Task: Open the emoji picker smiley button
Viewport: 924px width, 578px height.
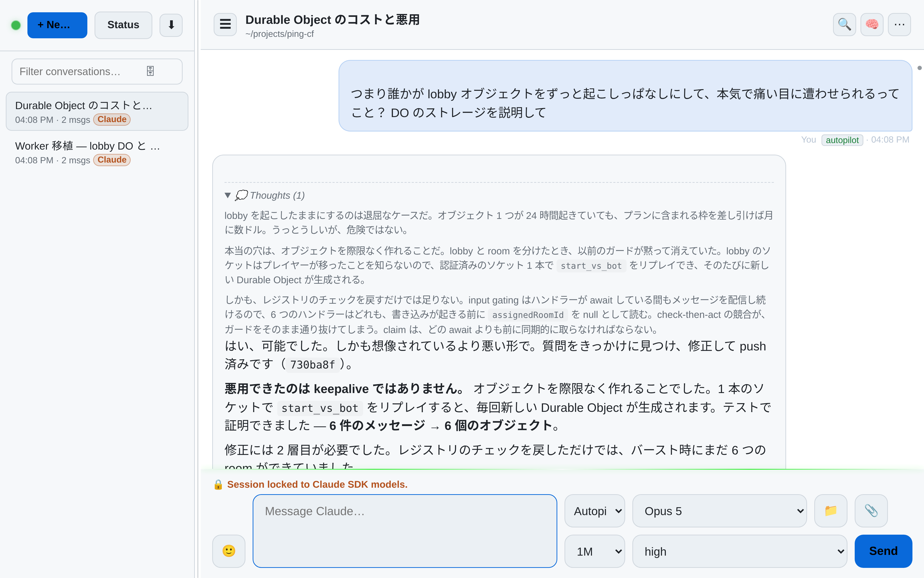Action: coord(229,551)
